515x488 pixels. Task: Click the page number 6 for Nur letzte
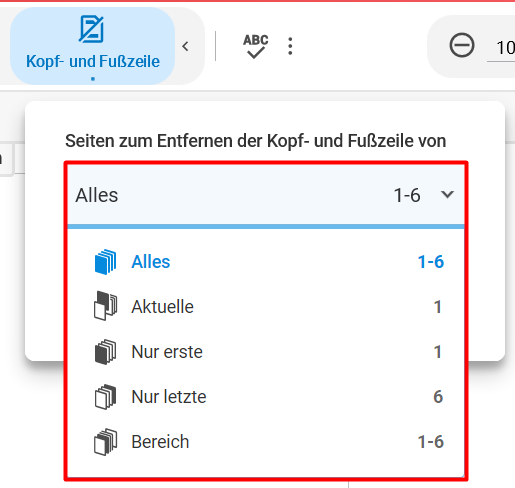click(x=438, y=397)
